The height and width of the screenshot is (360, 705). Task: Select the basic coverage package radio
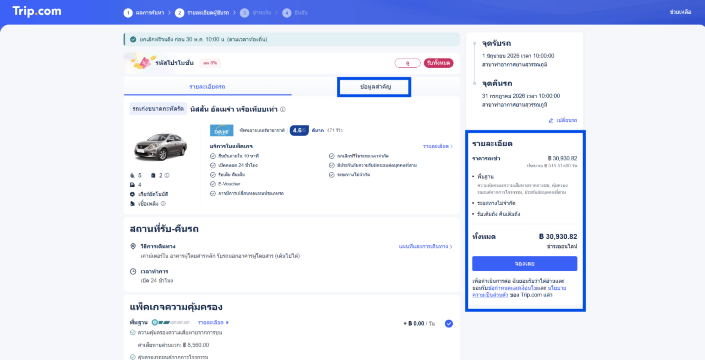coord(449,323)
